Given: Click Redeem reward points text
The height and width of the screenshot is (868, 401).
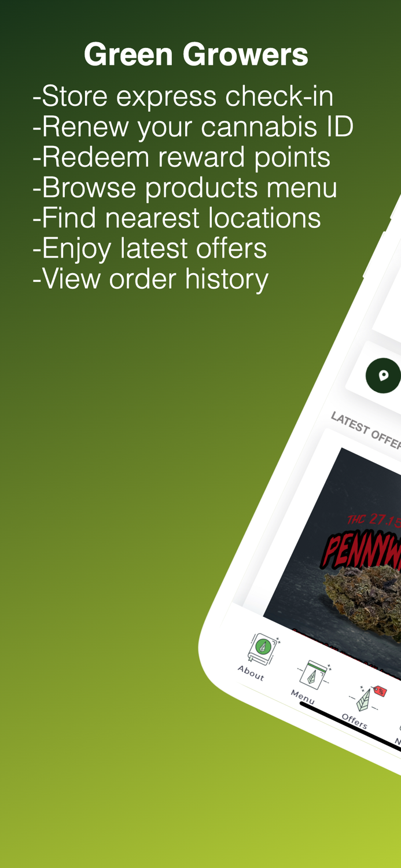Looking at the screenshot, I should click(x=182, y=157).
